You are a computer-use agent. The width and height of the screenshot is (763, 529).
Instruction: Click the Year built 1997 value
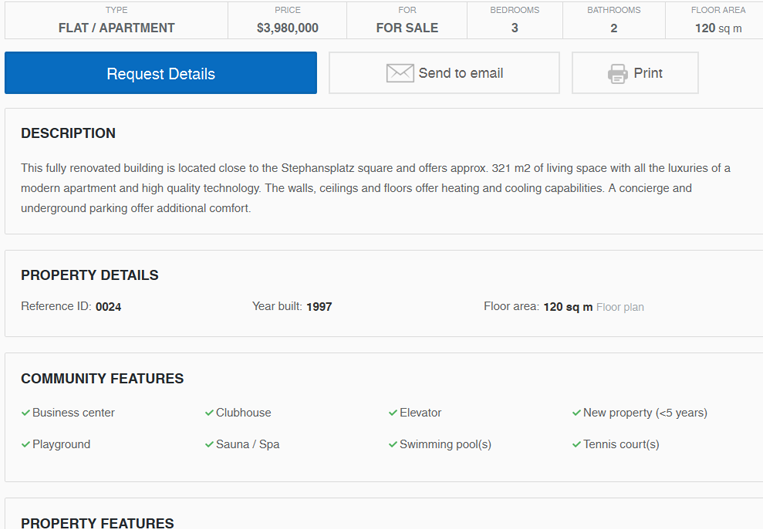coord(319,307)
